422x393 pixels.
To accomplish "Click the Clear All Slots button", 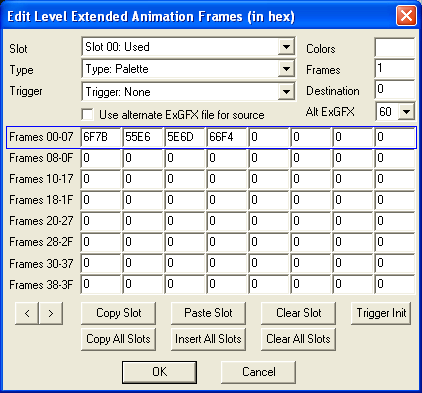I will pos(298,339).
